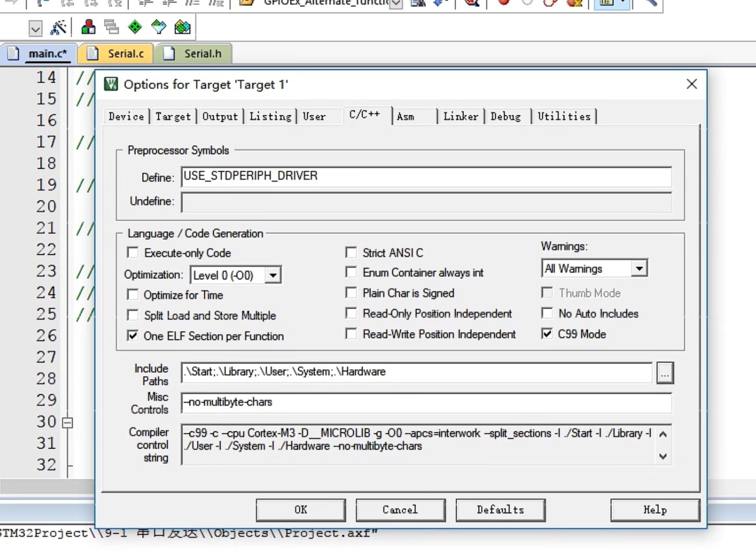Click the Include Paths browse ellipsis button
Image resolution: width=756 pixels, height=553 pixels.
pos(665,373)
